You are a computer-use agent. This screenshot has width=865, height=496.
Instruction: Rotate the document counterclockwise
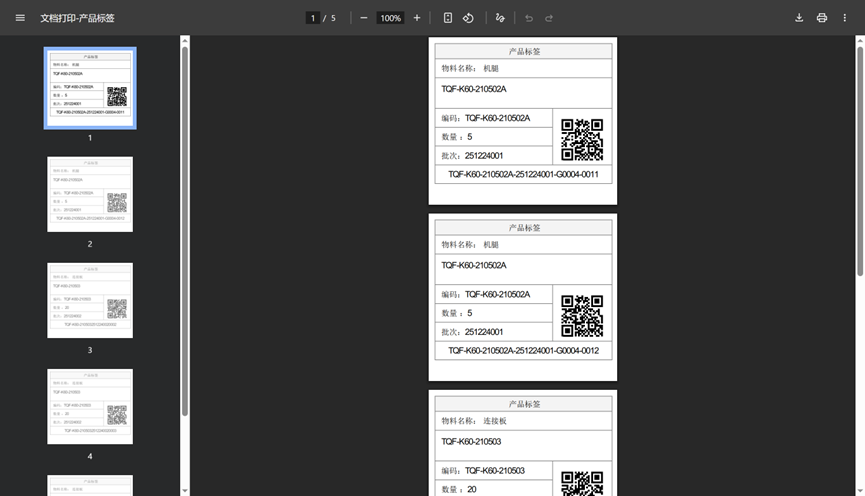tap(468, 18)
